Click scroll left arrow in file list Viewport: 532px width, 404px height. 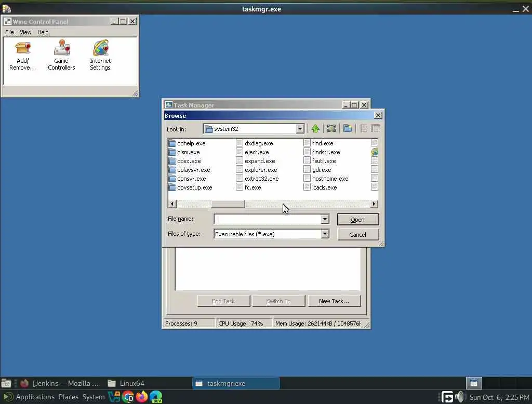(x=172, y=204)
